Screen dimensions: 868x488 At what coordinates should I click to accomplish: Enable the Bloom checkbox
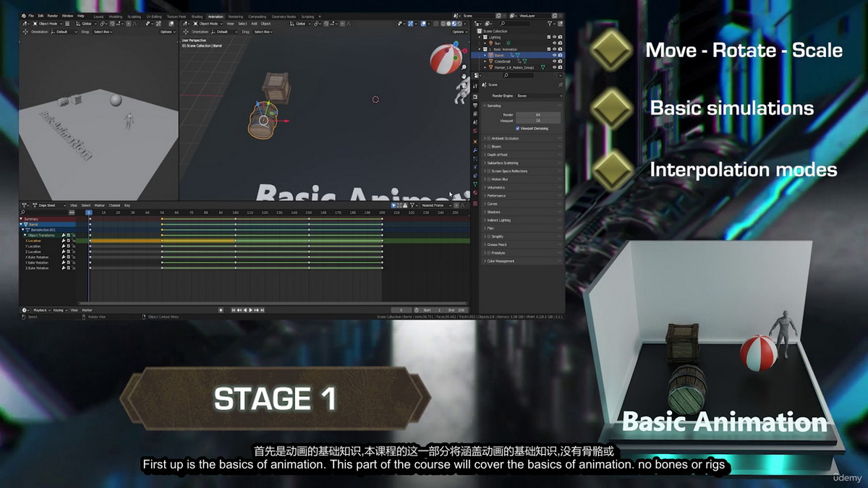pos(489,147)
